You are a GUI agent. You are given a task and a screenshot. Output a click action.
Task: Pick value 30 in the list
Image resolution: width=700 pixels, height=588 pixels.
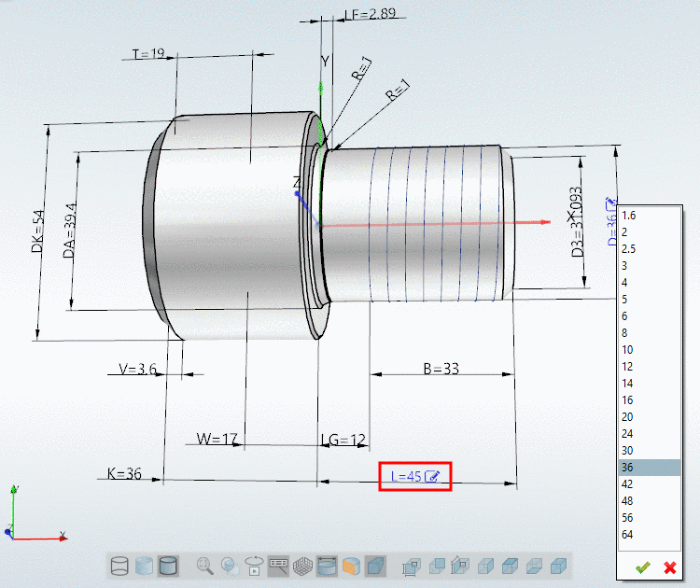pyautogui.click(x=650, y=451)
